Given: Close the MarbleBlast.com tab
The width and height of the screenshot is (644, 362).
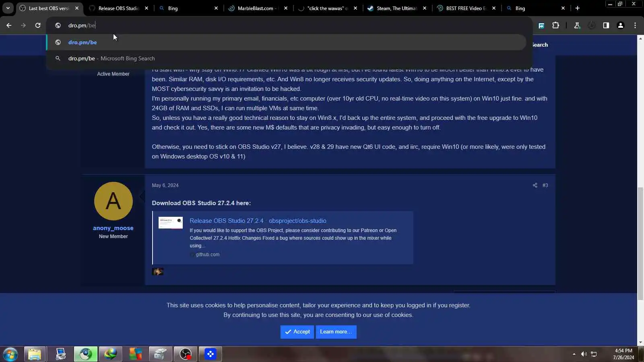Looking at the screenshot, I should pyautogui.click(x=286, y=8).
